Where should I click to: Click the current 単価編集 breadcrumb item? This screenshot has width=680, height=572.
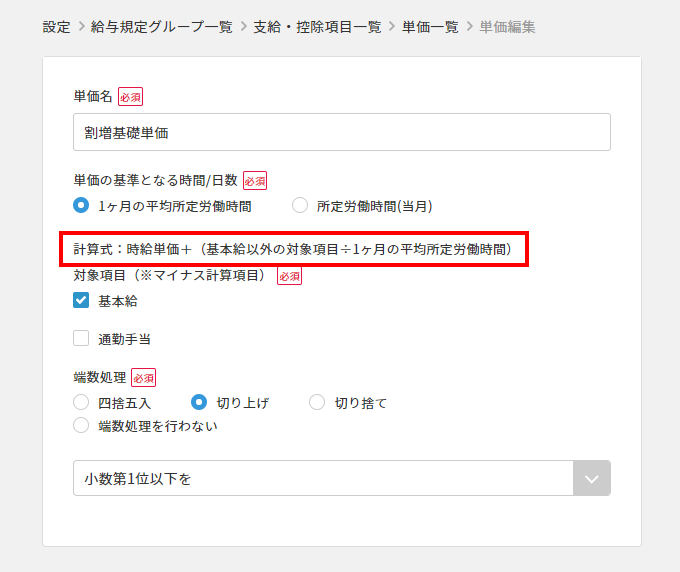(x=507, y=27)
